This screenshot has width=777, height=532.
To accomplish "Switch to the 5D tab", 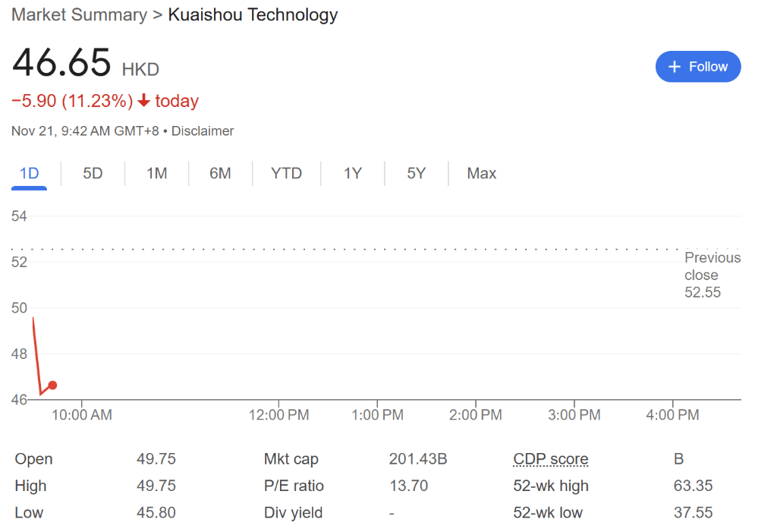I will (x=93, y=174).
